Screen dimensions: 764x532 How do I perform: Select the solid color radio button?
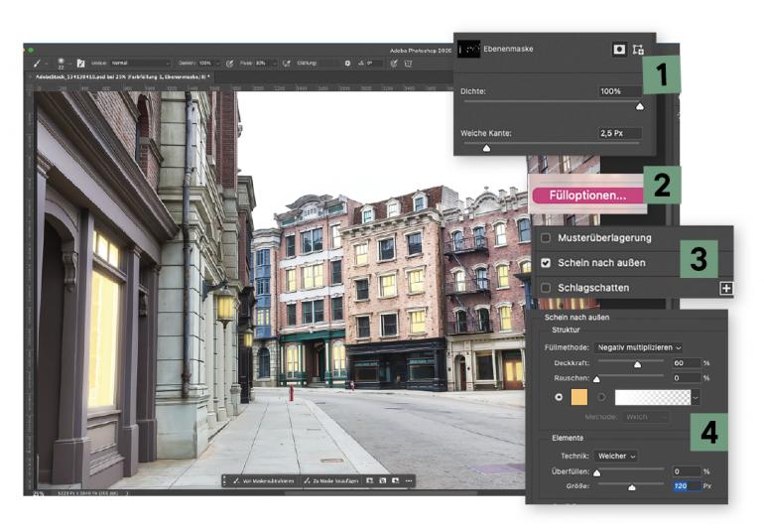(x=559, y=397)
